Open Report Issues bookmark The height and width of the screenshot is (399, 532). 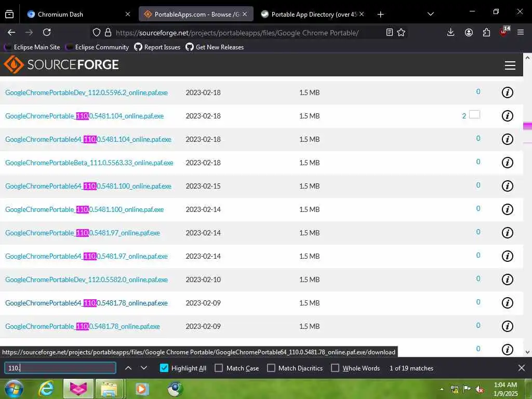(157, 47)
